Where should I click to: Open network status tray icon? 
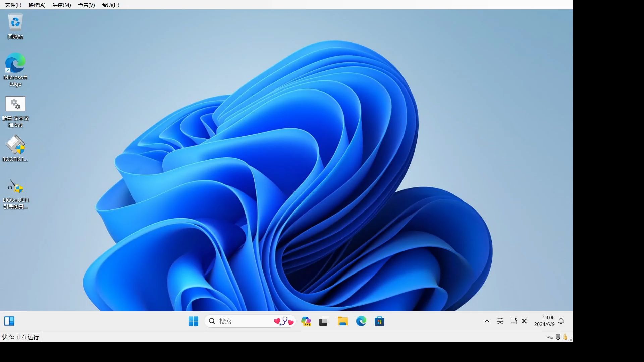pos(514,321)
